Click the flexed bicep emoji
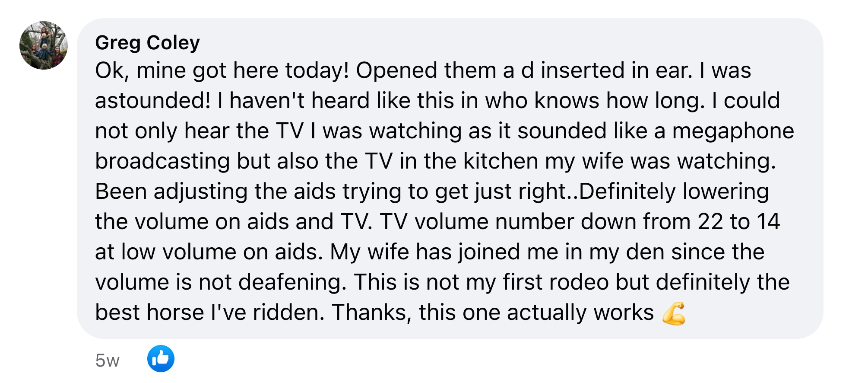868x383 pixels. (x=674, y=313)
